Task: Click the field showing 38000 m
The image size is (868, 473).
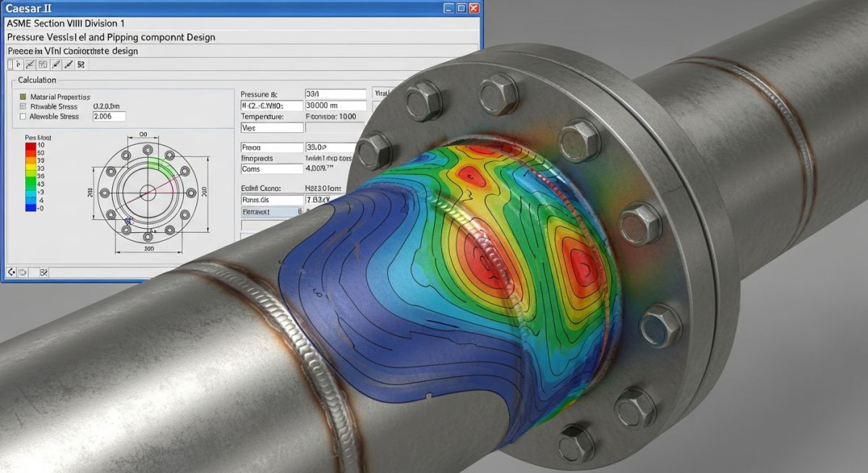Action: 336,106
